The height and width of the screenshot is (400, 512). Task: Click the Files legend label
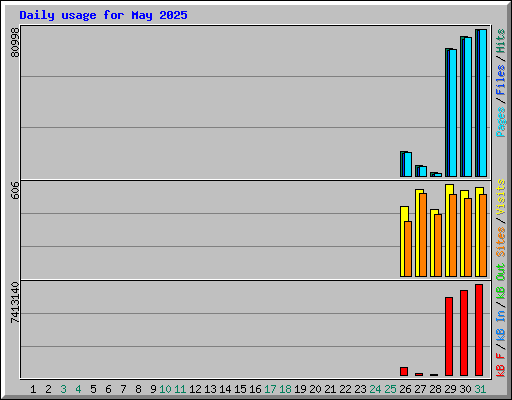pyautogui.click(x=500, y=80)
